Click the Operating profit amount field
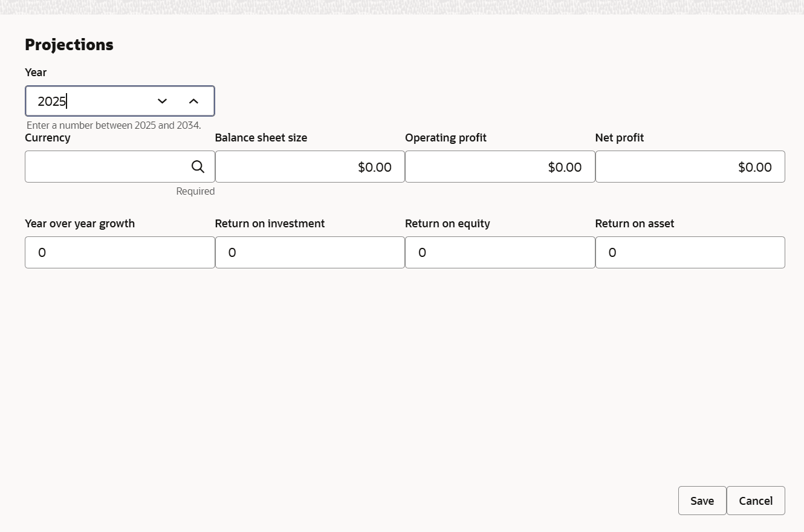This screenshot has height=532, width=804. click(x=499, y=167)
